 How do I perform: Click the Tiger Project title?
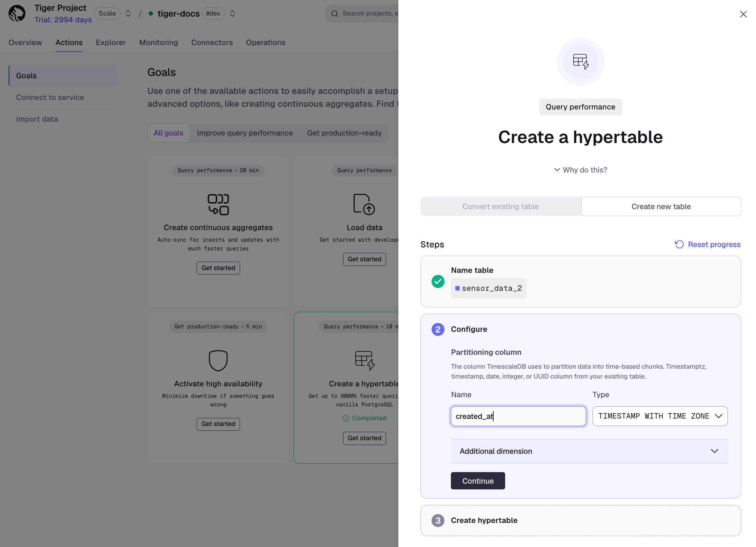coord(60,8)
